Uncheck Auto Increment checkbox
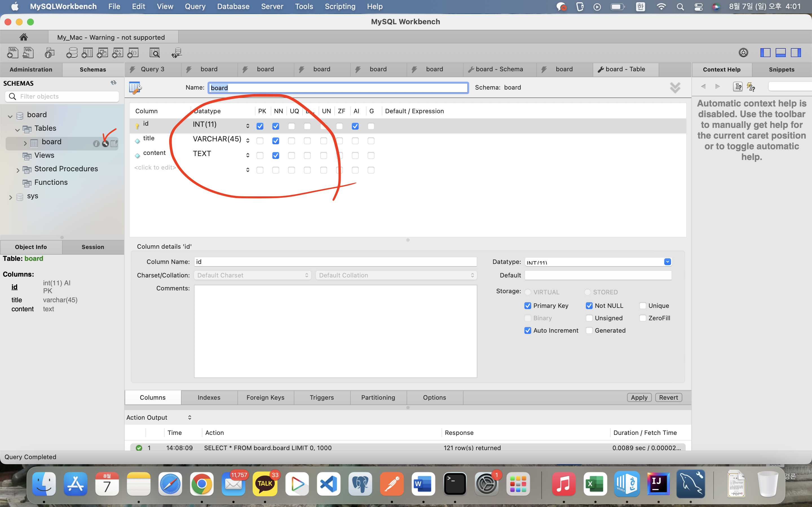This screenshot has width=812, height=507. 528,330
